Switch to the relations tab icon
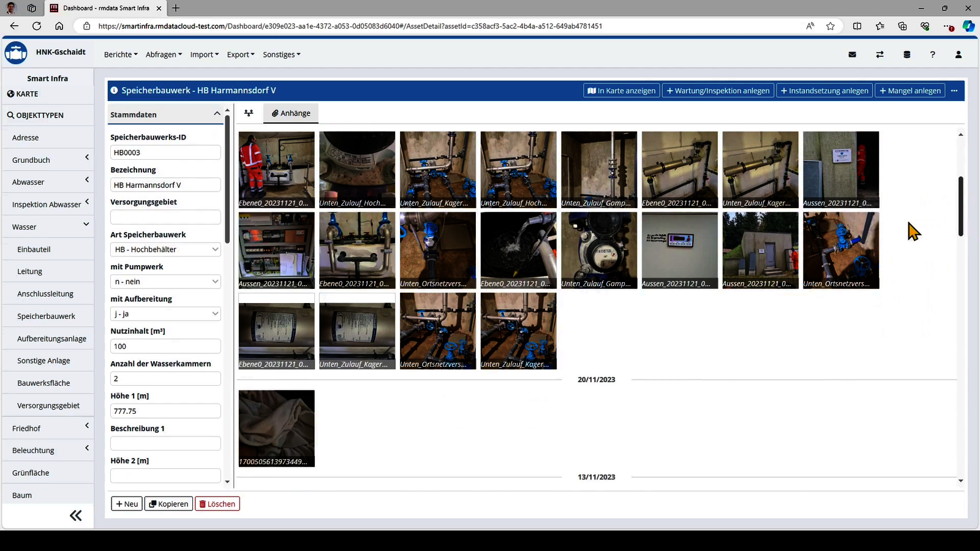Screen dimensions: 980x551 (249, 113)
